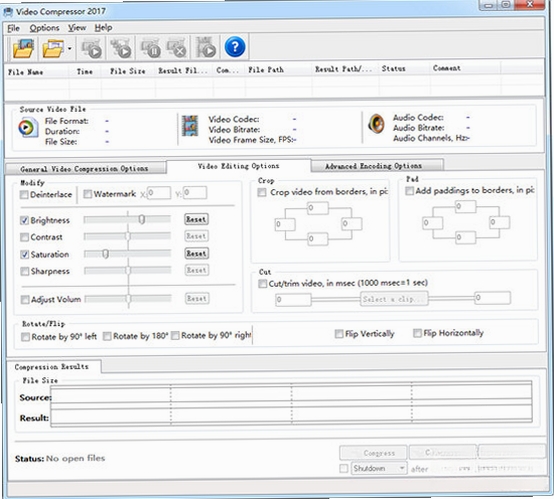Open help via blue question mark

235,47
